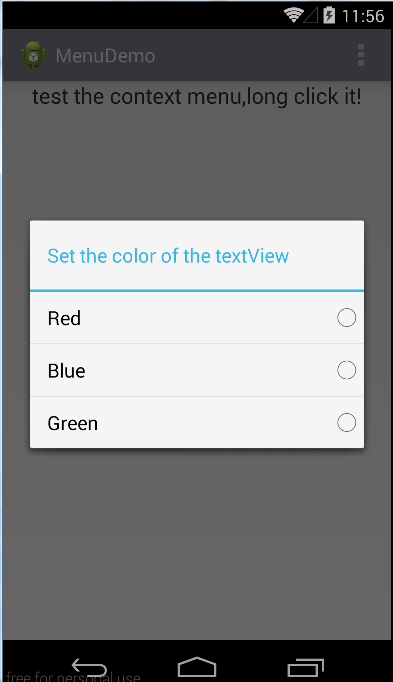393x682 pixels.
Task: Choose the Blue text label entry
Action: (67, 371)
